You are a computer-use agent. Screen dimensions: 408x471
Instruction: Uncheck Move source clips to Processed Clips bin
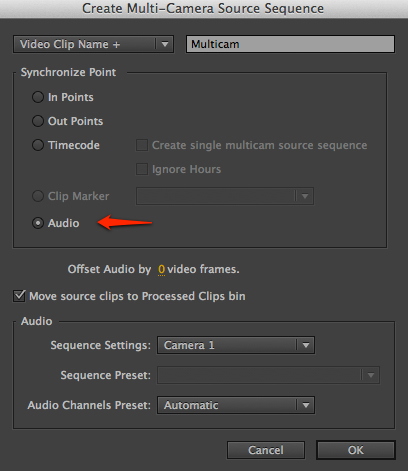tap(19, 296)
